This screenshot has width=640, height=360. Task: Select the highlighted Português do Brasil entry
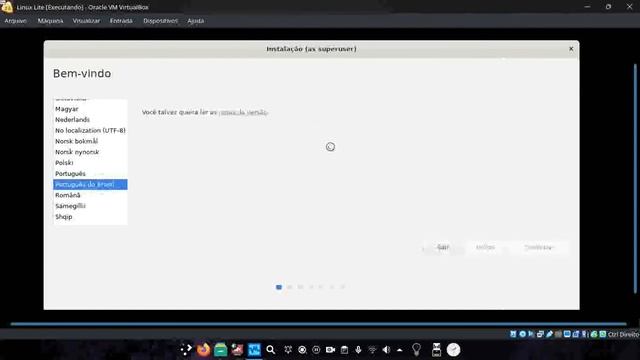[x=90, y=184]
